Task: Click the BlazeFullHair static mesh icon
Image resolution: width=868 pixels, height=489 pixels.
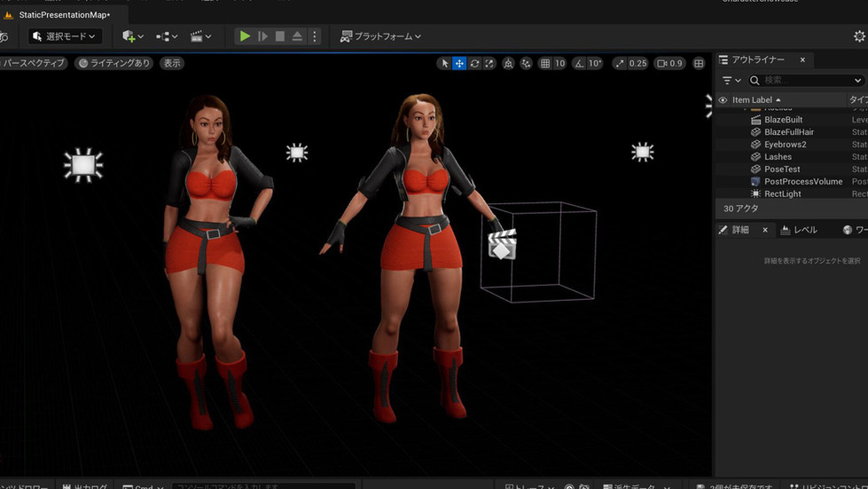Action: tap(755, 132)
